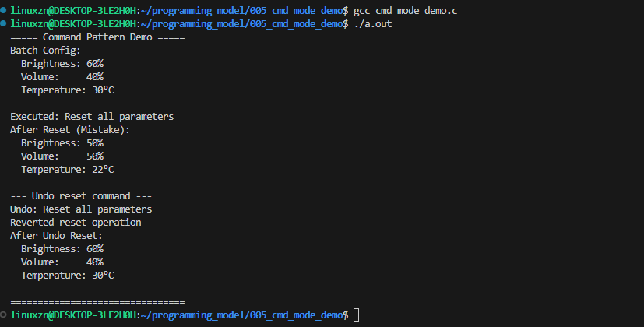Viewport: 644px width, 327px height.
Task: Click the 'After Reset (Mistake):' line
Action: pos(70,130)
